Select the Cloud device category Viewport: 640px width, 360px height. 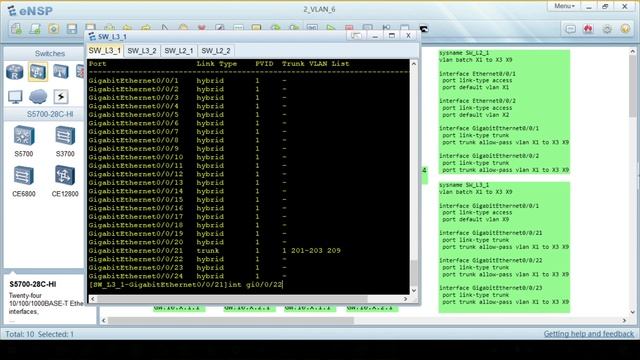tap(38, 97)
